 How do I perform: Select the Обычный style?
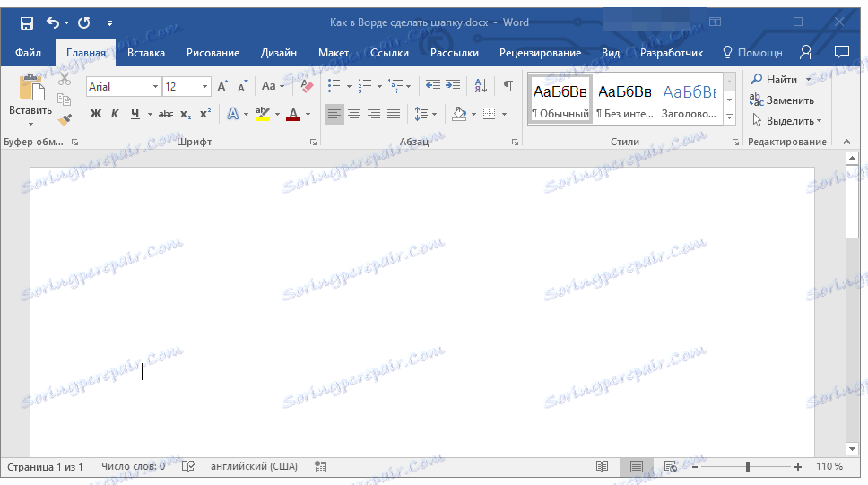[560, 100]
